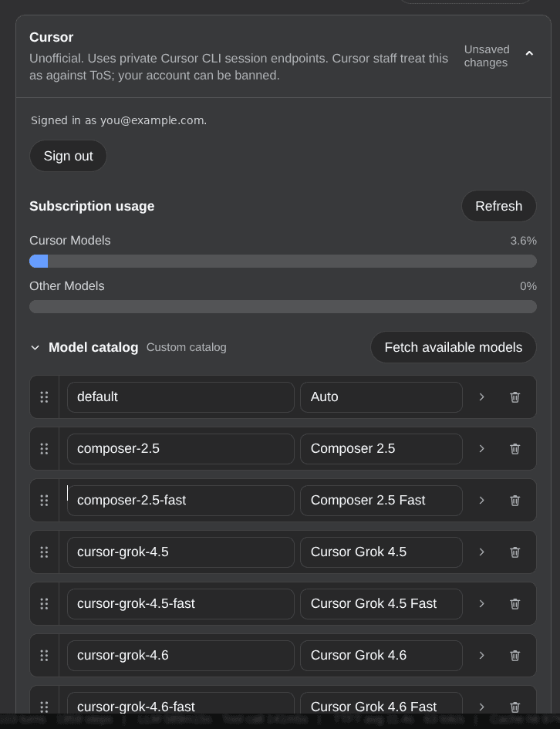
Task: Expand details for the Cursor Grok 4.6 row
Action: tap(481, 655)
